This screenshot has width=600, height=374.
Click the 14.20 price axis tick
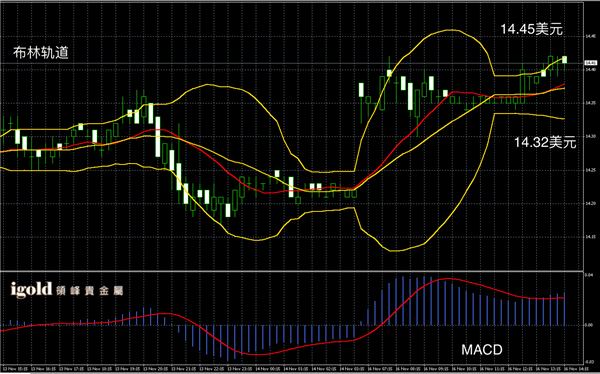pos(590,204)
